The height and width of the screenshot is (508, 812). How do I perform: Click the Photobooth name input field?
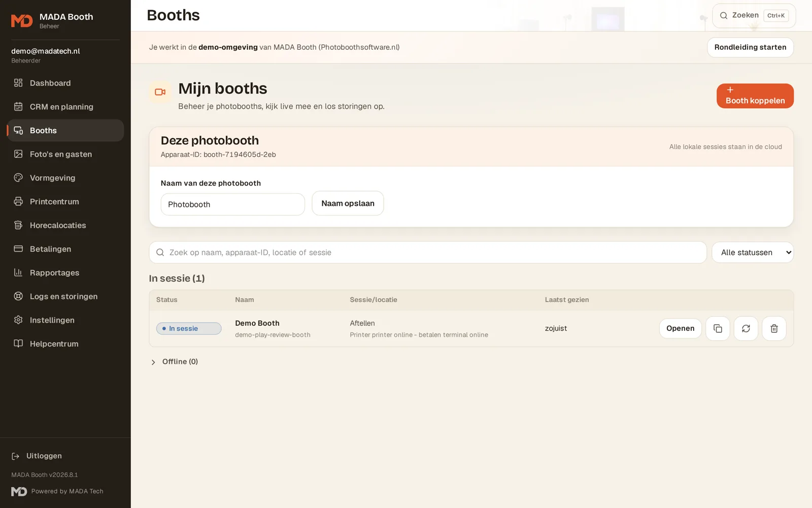tap(233, 204)
